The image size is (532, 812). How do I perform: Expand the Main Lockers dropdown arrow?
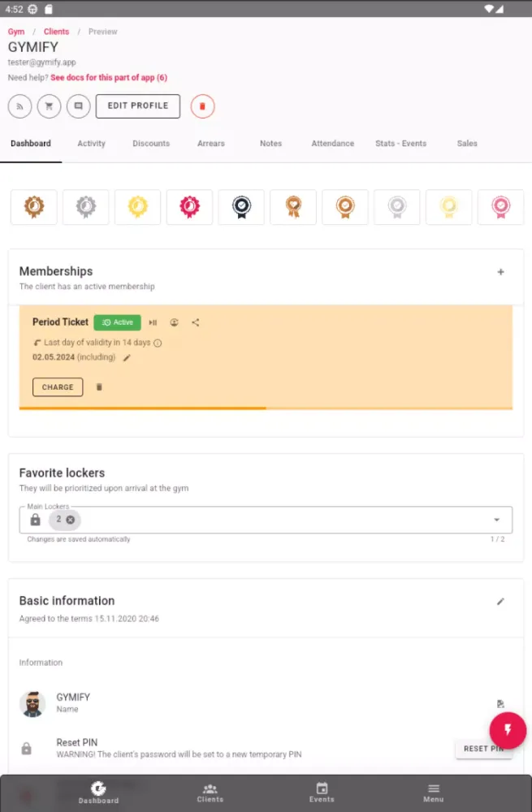pos(497,520)
